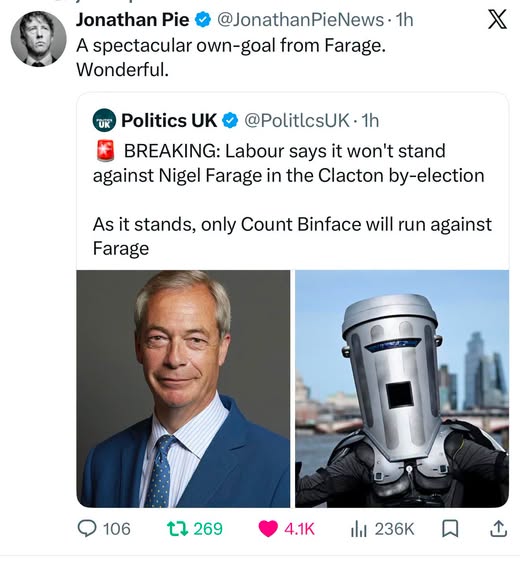Open the share upload icon
520x565 pixels.
pyautogui.click(x=499, y=529)
